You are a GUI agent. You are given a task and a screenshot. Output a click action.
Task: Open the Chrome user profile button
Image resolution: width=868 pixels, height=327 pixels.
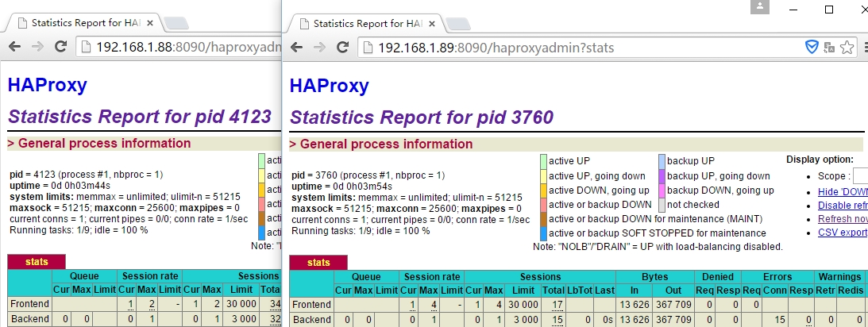coord(761,7)
